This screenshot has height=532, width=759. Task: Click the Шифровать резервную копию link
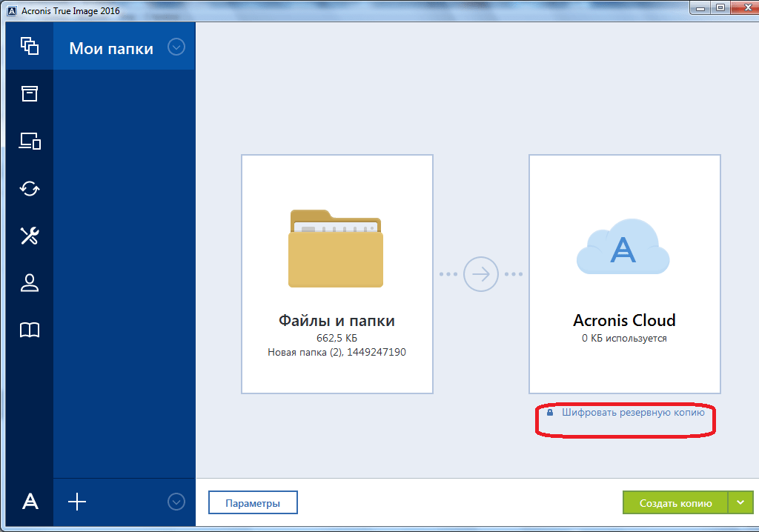(x=632, y=412)
